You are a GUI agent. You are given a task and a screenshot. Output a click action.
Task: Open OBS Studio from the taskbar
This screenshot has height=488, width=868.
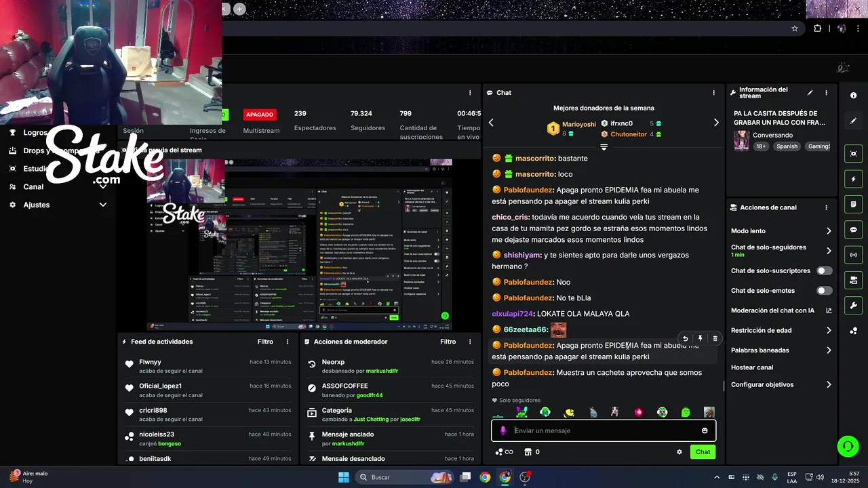point(525,477)
